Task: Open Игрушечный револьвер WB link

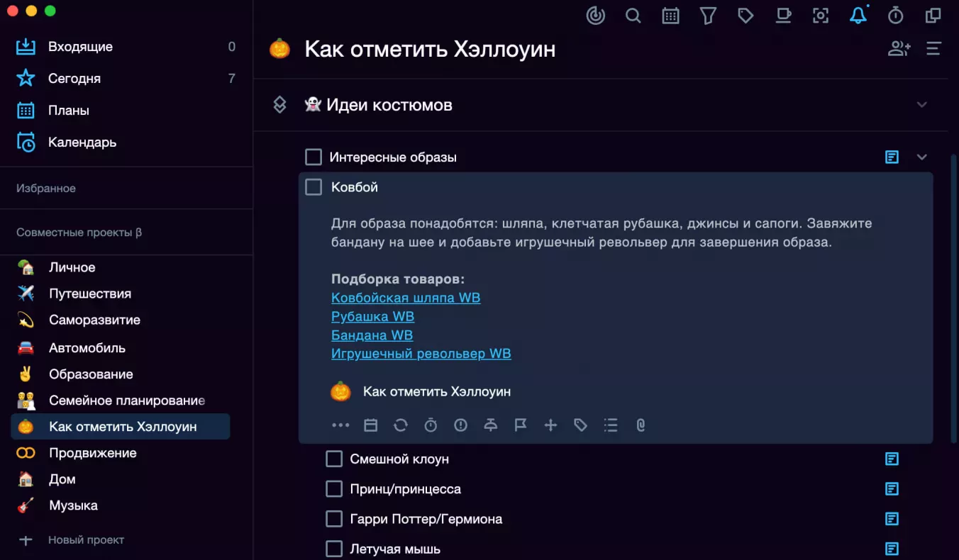Action: click(x=421, y=353)
